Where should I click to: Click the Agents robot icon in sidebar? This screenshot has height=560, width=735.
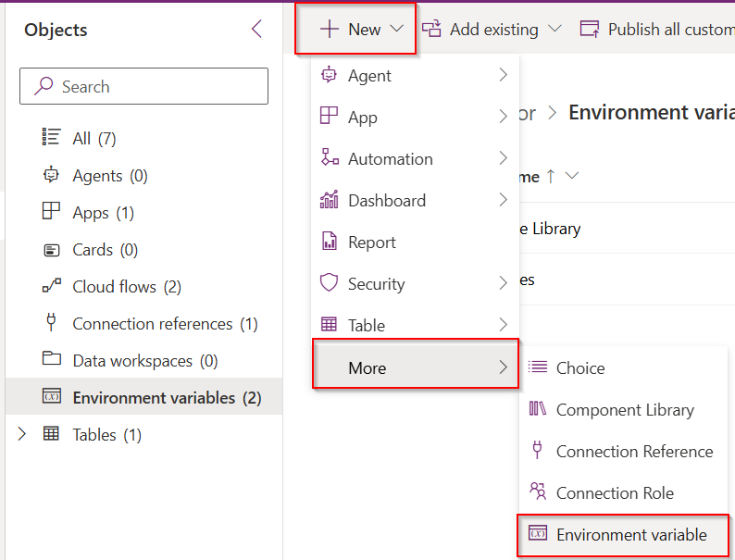(x=52, y=175)
